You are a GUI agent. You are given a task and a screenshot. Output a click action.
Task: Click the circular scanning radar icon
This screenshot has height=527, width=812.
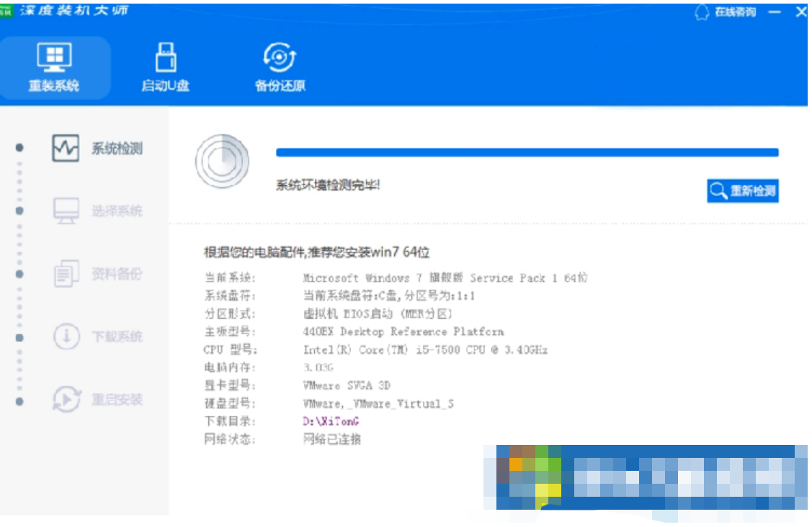pyautogui.click(x=222, y=161)
